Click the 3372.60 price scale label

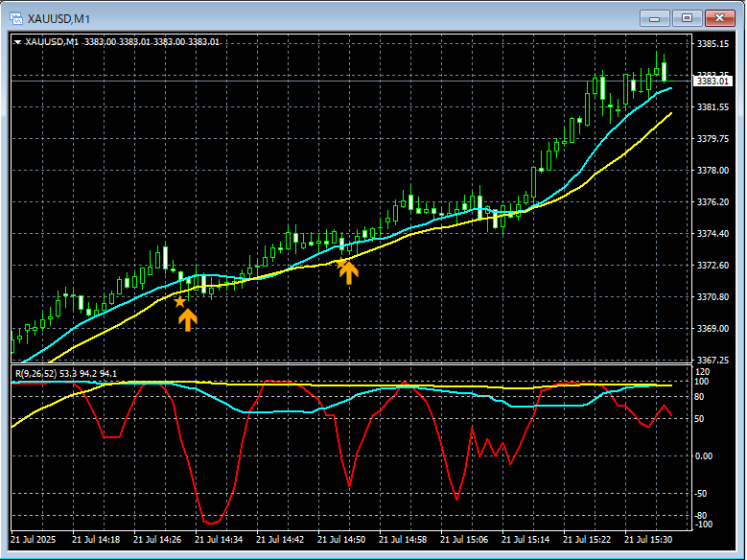712,265
